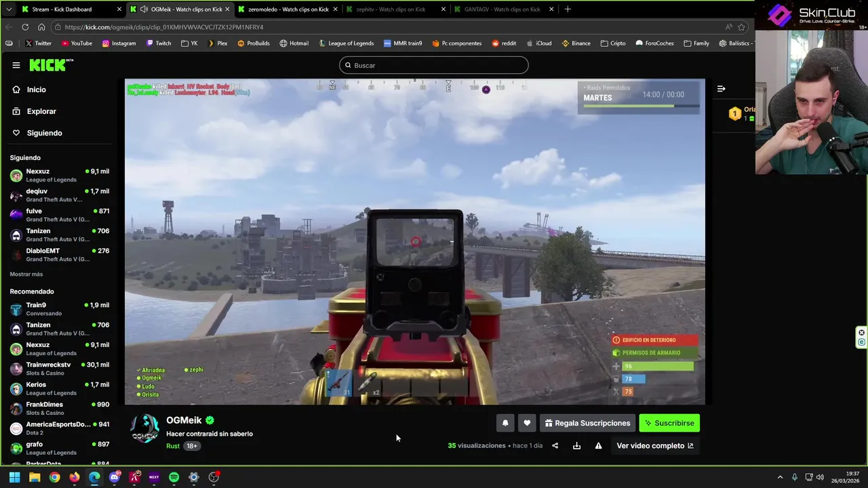Image resolution: width=868 pixels, height=488 pixels.
Task: Open Spotify from the taskbar
Action: pos(174,477)
